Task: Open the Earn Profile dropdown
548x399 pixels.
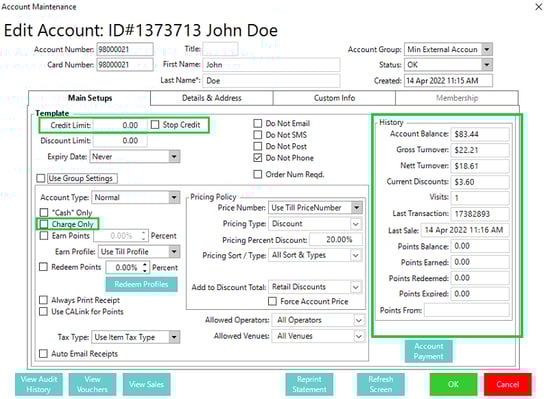Action: point(174,252)
